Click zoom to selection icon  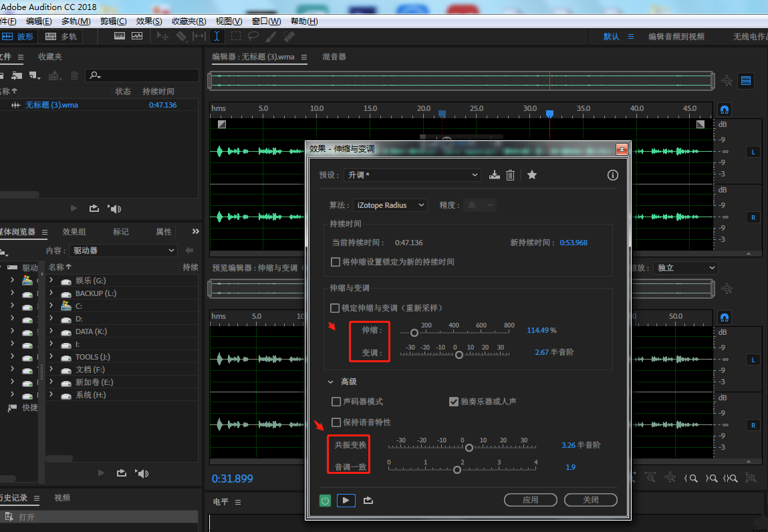(x=731, y=478)
